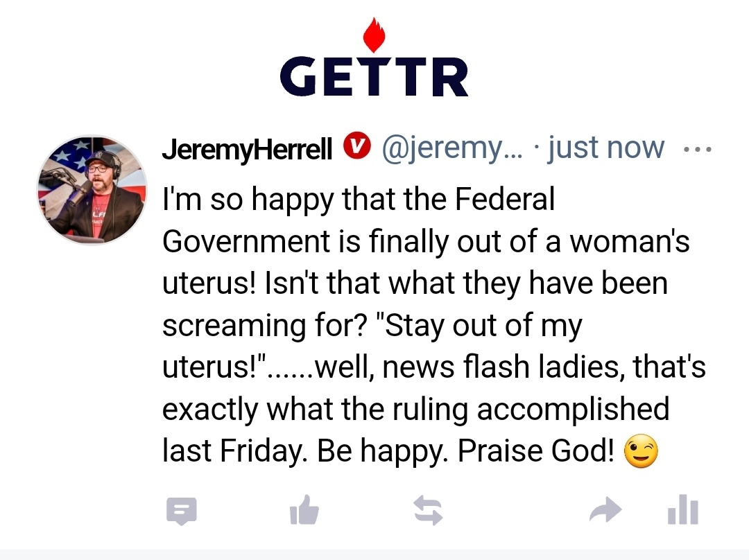The height and width of the screenshot is (560, 749).
Task: Open JeremyHerrell's profile picture
Action: click(92, 190)
